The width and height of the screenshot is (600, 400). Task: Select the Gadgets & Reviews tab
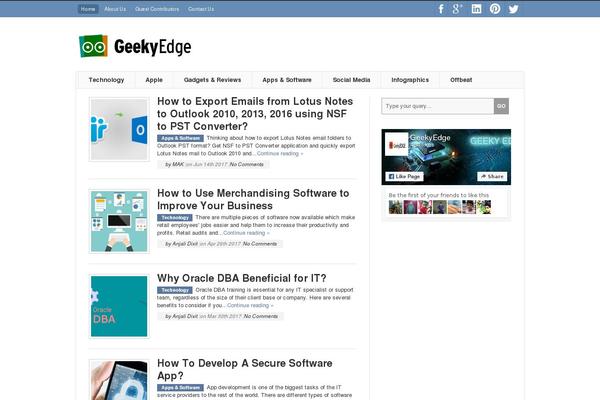[212, 80]
